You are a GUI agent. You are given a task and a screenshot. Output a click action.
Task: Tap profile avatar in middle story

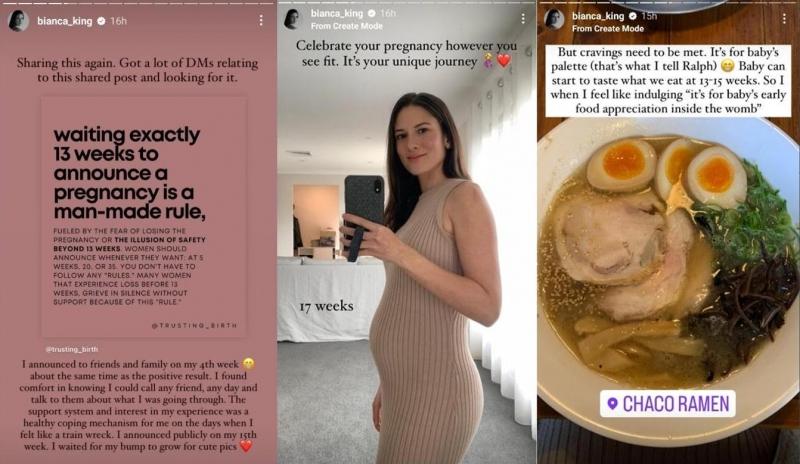(293, 18)
